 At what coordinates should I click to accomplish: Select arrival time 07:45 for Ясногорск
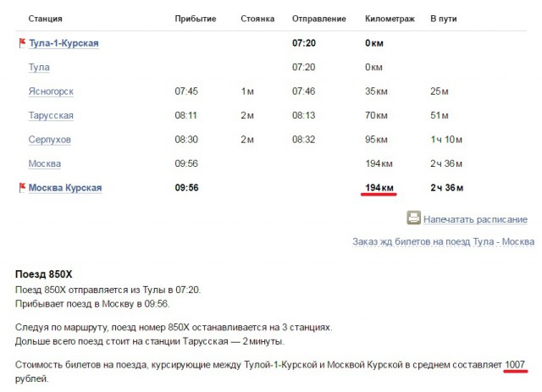pos(186,91)
